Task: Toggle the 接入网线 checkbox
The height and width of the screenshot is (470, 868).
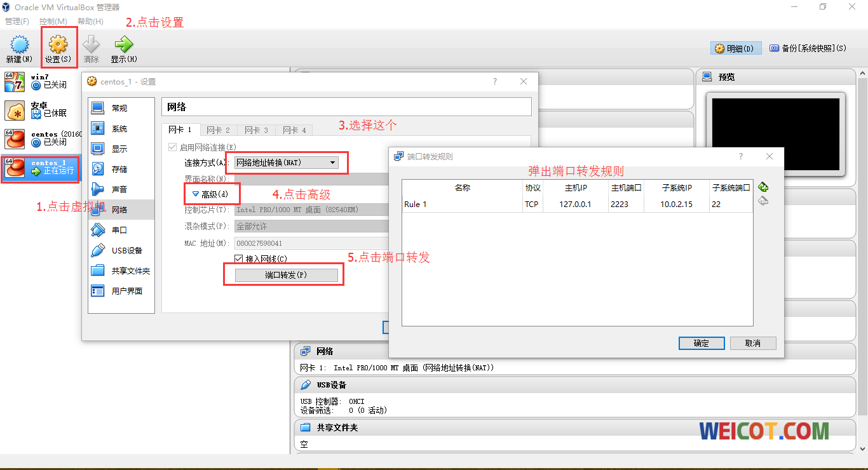Action: pos(239,258)
